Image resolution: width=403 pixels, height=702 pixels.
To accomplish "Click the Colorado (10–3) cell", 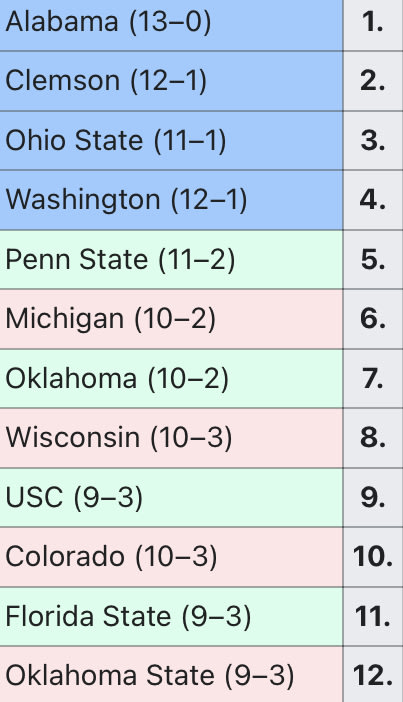I will coord(171,557).
